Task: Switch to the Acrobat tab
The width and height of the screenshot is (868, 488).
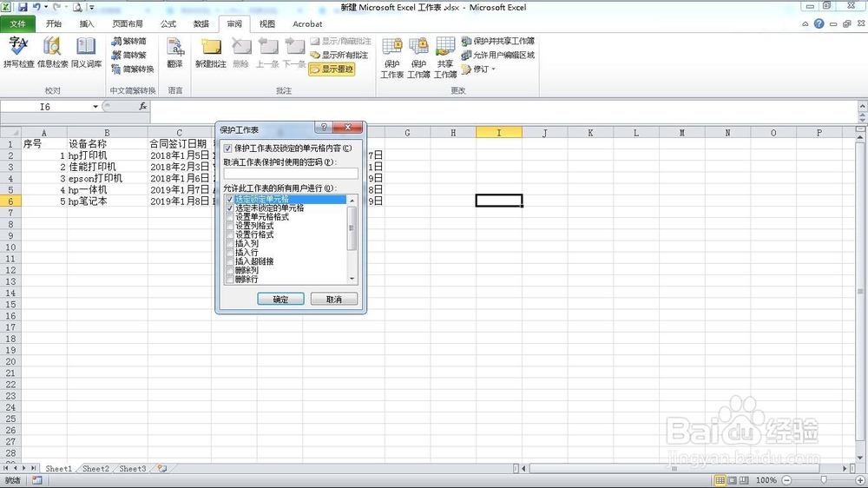Action: pyautogui.click(x=307, y=23)
